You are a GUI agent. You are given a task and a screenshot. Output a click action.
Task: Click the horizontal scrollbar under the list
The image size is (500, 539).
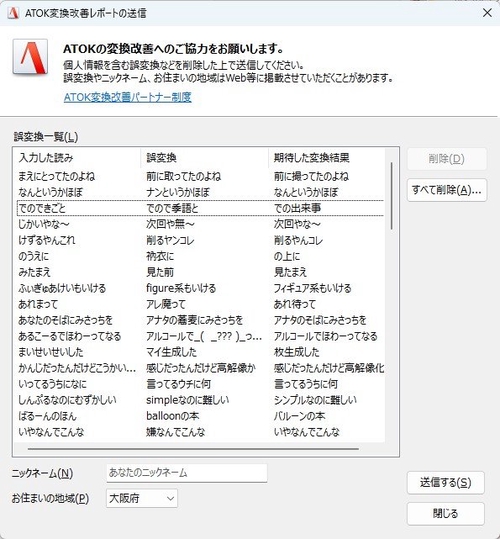(193, 449)
